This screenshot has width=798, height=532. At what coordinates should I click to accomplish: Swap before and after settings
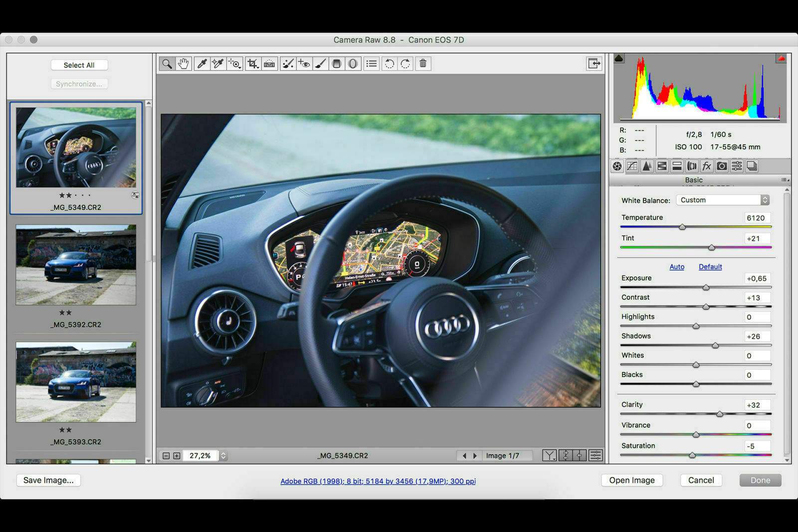[x=566, y=455]
